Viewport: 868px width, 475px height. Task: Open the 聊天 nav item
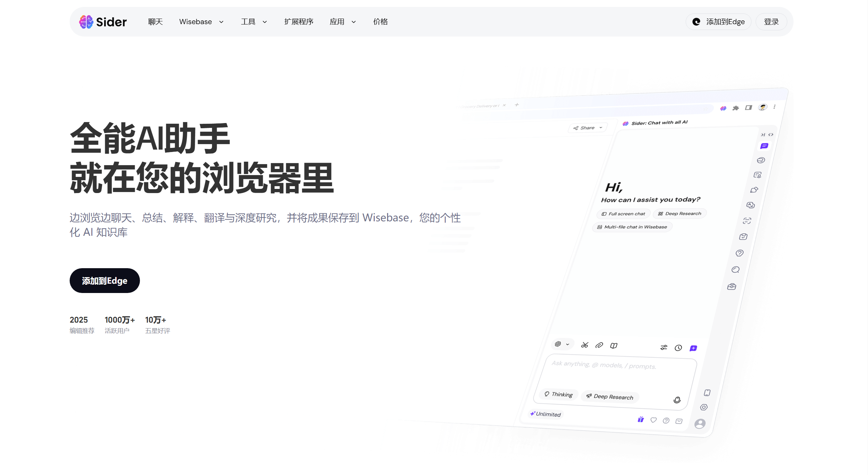pos(155,22)
